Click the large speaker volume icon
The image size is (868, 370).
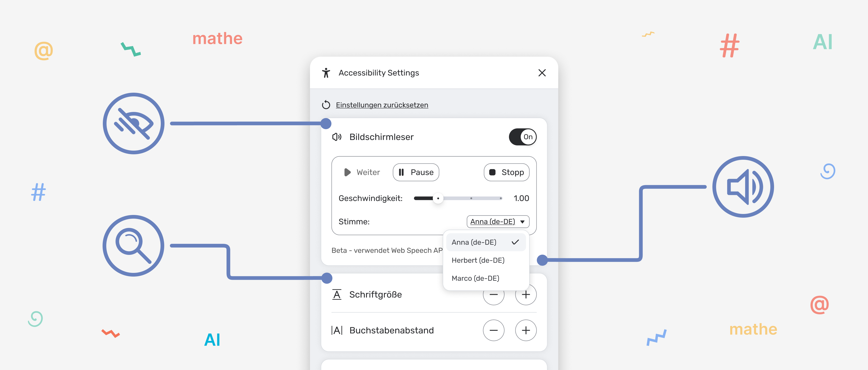click(743, 187)
